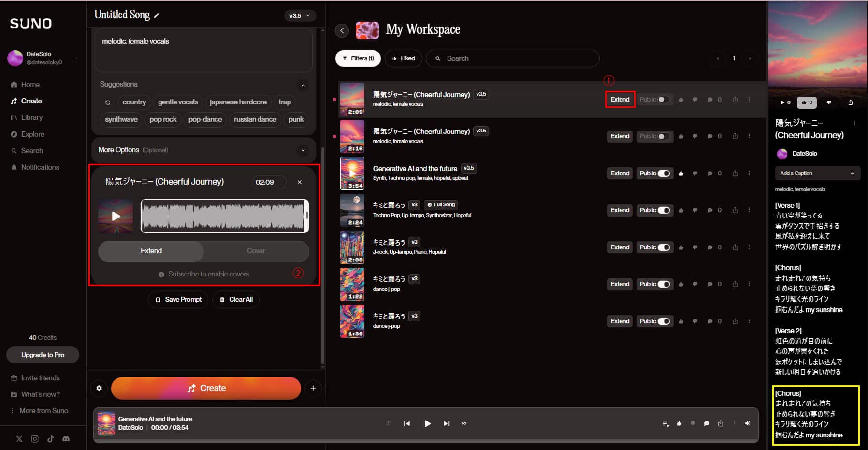Open the v3.5 model version dropdown

pos(300,15)
